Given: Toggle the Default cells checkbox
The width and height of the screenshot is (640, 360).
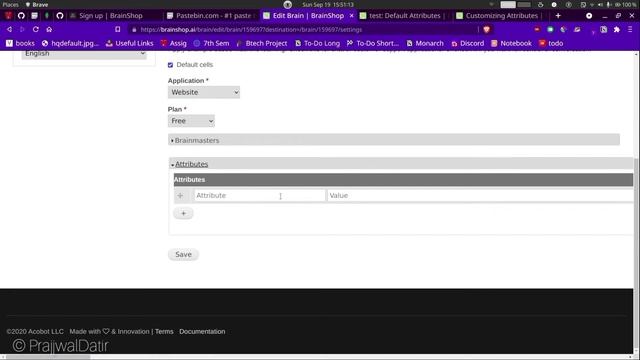Looking at the screenshot, I should tap(171, 65).
